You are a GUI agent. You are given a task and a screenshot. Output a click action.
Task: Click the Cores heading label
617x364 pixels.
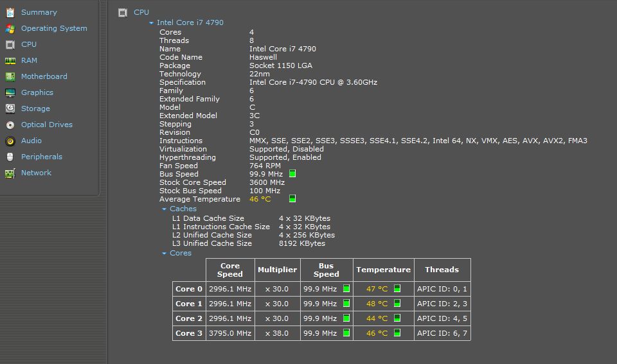pyautogui.click(x=181, y=253)
